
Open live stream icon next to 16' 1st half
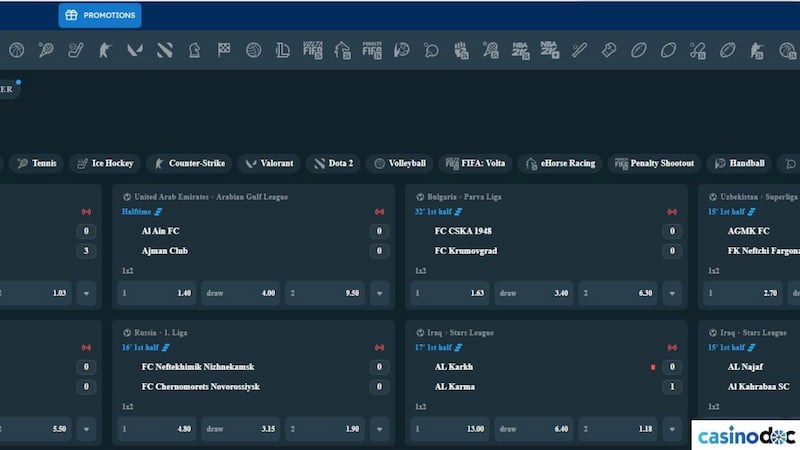(x=165, y=347)
